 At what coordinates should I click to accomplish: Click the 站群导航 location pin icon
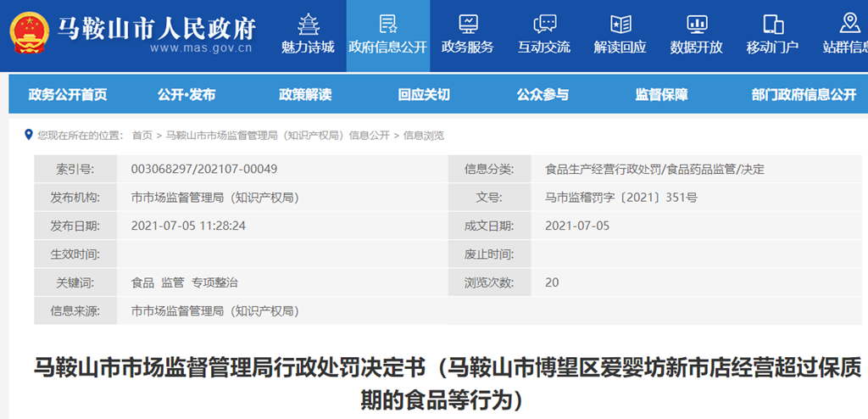tap(849, 23)
